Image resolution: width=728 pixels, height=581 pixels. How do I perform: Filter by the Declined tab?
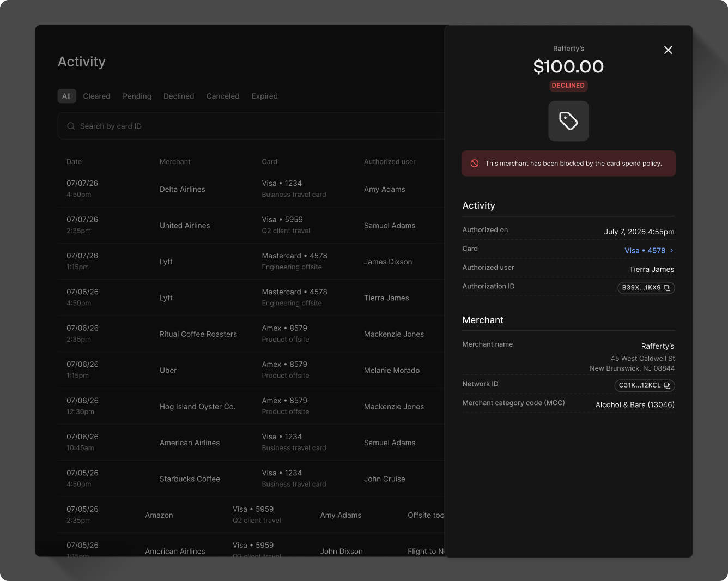(179, 96)
